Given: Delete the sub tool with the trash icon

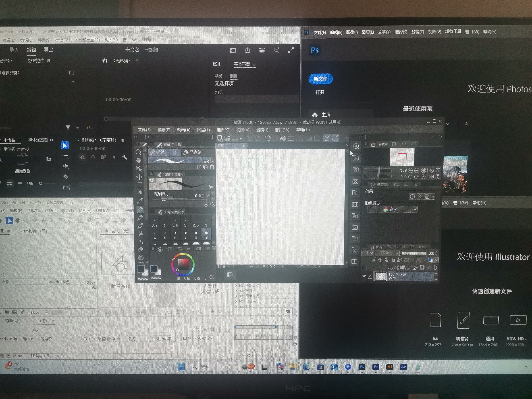Looking at the screenshot, I should [212, 167].
